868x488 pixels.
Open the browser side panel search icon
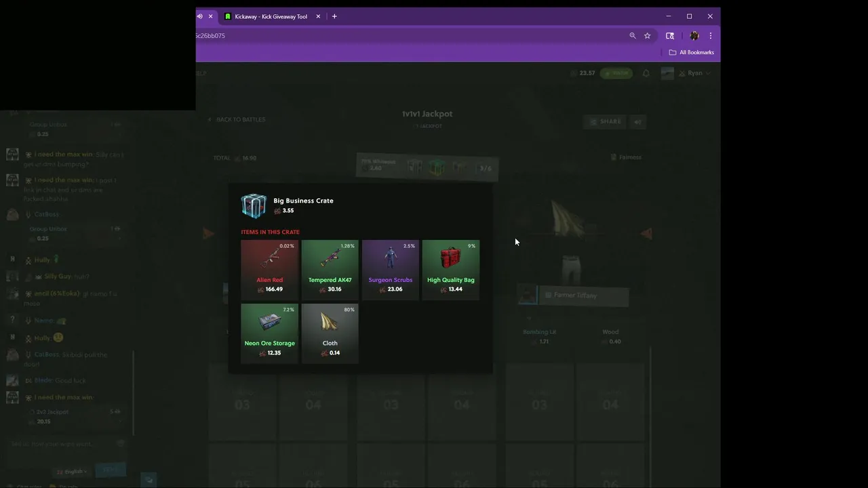click(x=670, y=36)
